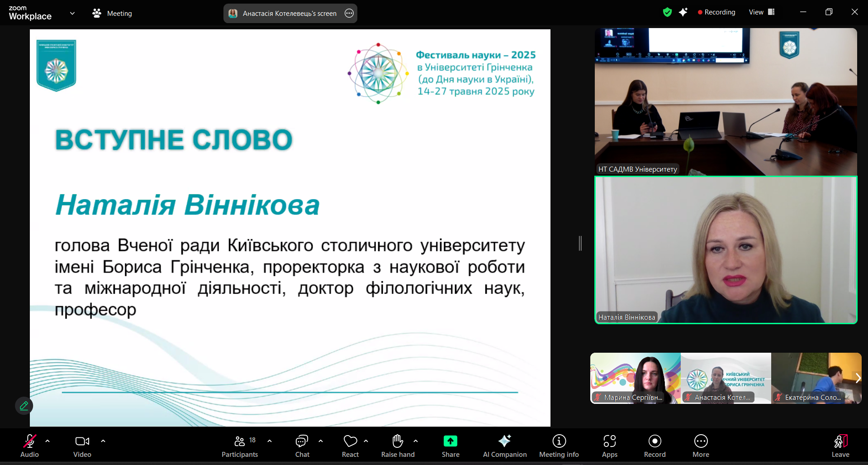Open the Zoom Workplace dropdown chevron
This screenshot has width=868, height=465.
click(x=72, y=13)
